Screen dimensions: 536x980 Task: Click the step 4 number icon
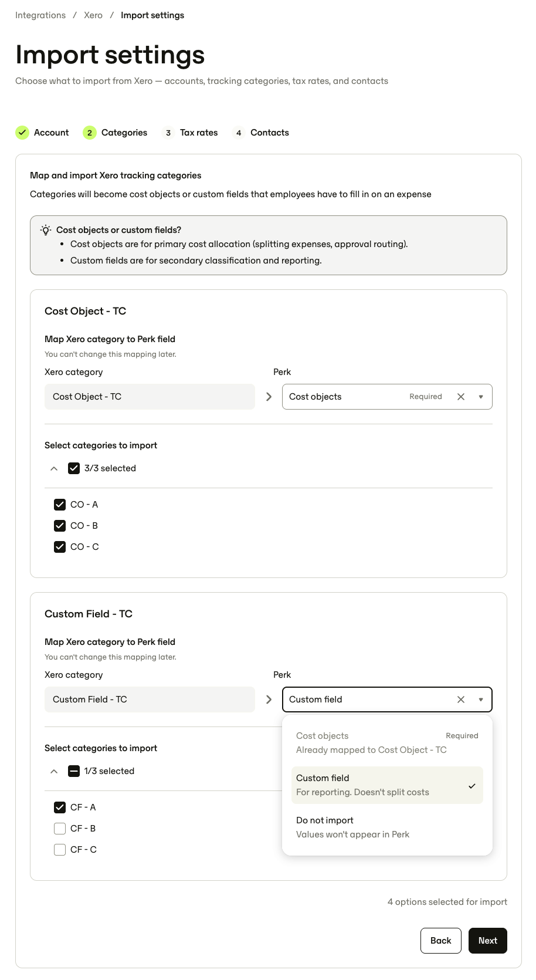[x=239, y=133]
